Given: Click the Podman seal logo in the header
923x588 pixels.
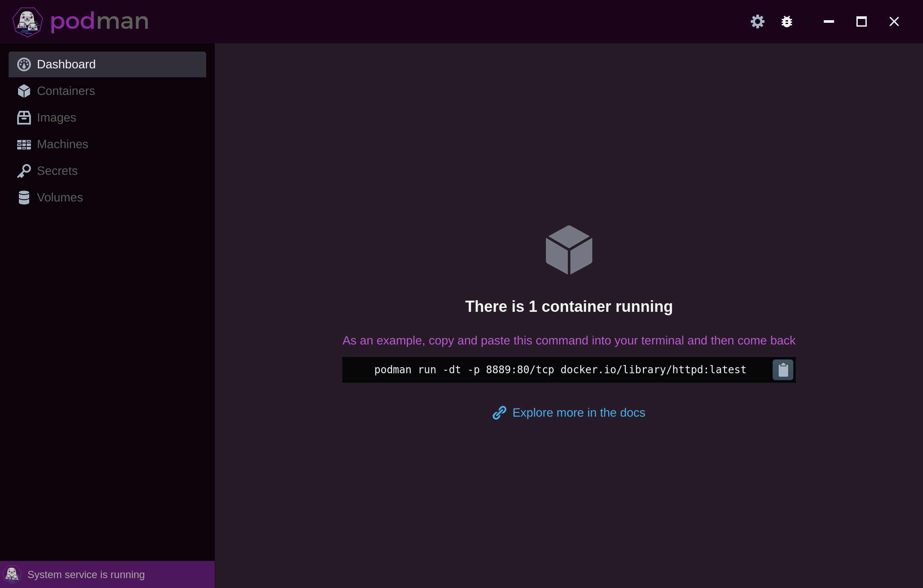Looking at the screenshot, I should click(28, 21).
